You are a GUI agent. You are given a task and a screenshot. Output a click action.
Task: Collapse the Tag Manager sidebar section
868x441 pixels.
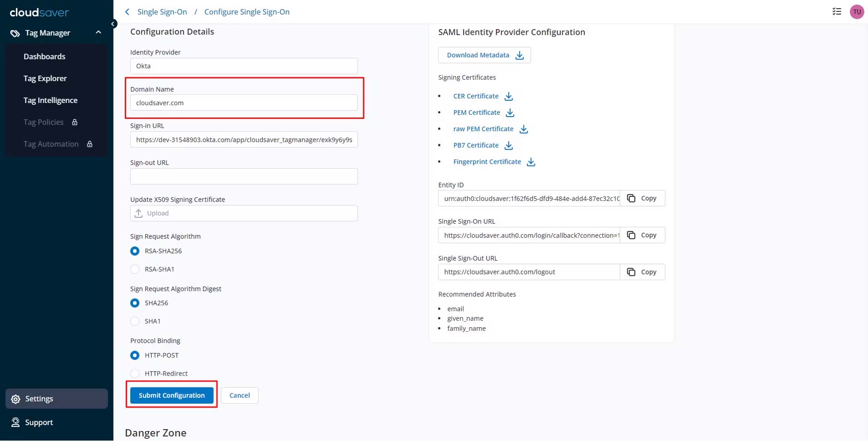(x=99, y=33)
